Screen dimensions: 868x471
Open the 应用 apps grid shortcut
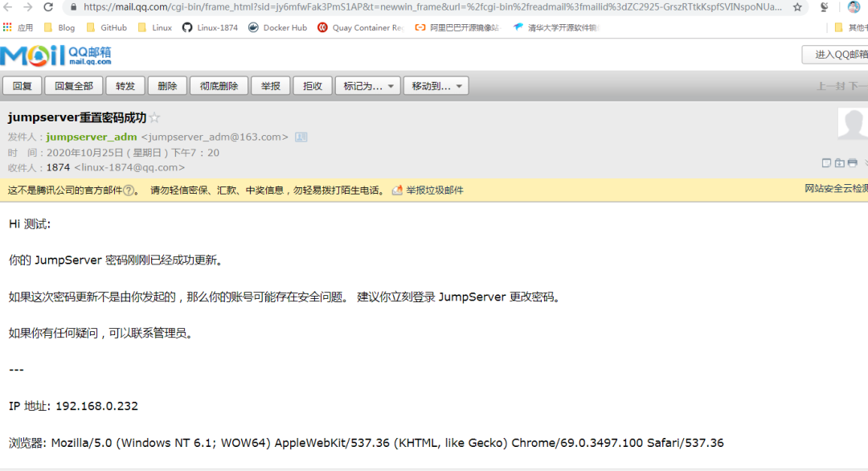(18, 27)
